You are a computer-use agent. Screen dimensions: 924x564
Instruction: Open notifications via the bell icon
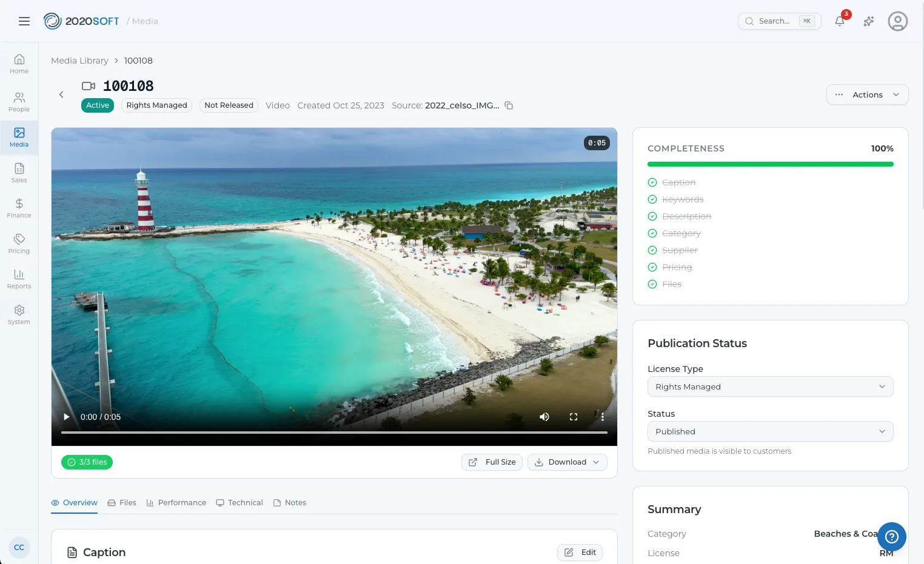click(x=839, y=21)
